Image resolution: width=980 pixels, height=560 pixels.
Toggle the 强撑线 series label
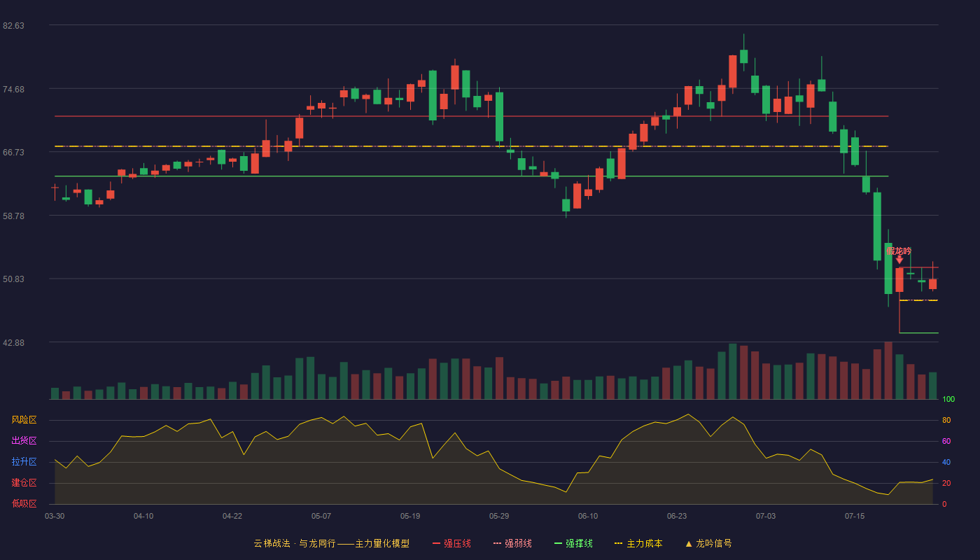click(x=579, y=544)
